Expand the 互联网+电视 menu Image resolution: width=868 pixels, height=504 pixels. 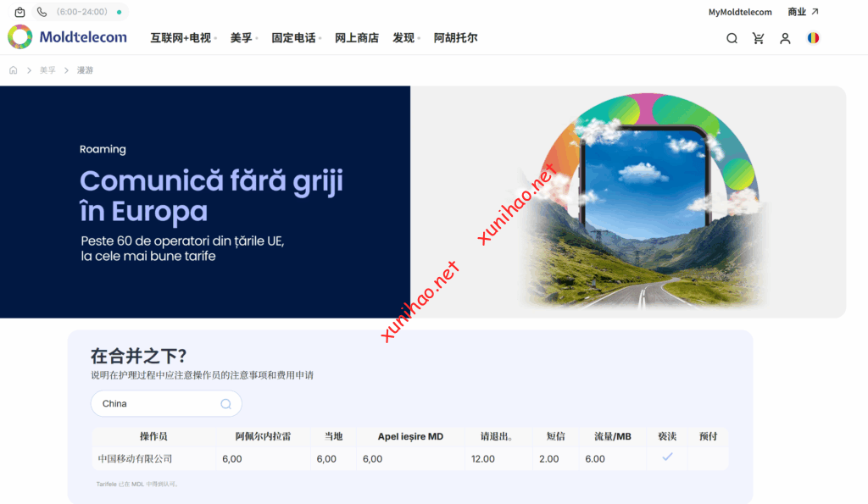point(182,38)
